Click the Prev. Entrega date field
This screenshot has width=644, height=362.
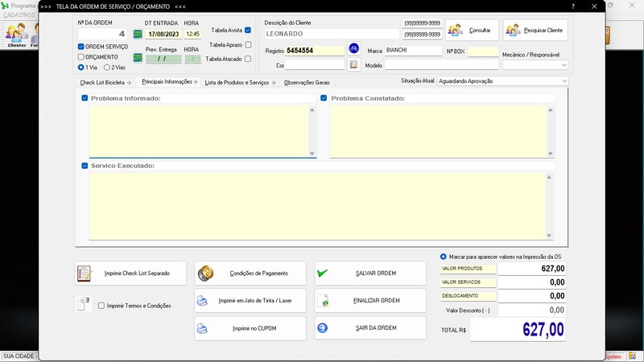(x=163, y=59)
